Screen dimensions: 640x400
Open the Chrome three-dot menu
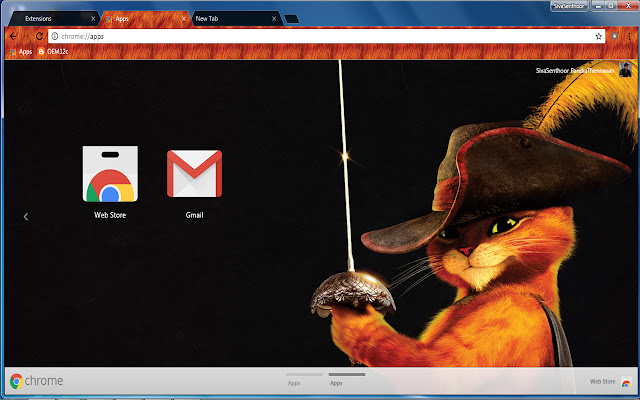pos(630,36)
